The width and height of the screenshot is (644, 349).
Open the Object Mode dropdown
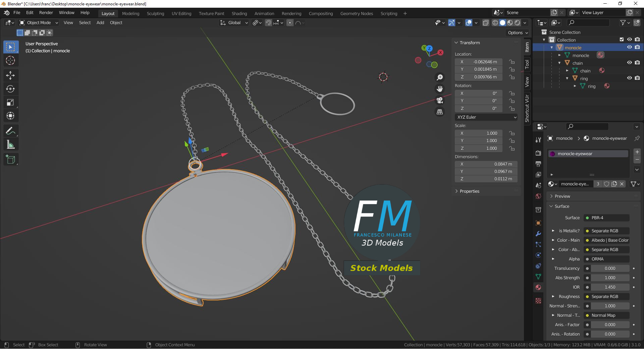click(39, 23)
